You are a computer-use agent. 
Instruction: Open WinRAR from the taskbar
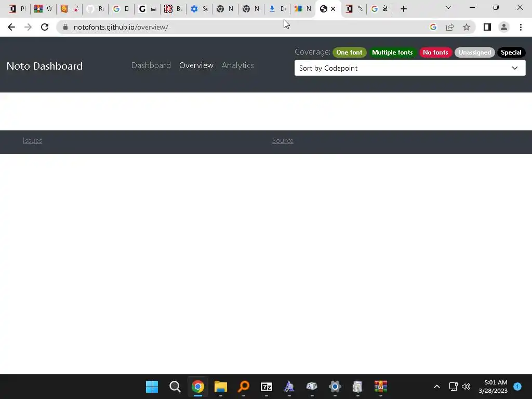click(x=381, y=387)
